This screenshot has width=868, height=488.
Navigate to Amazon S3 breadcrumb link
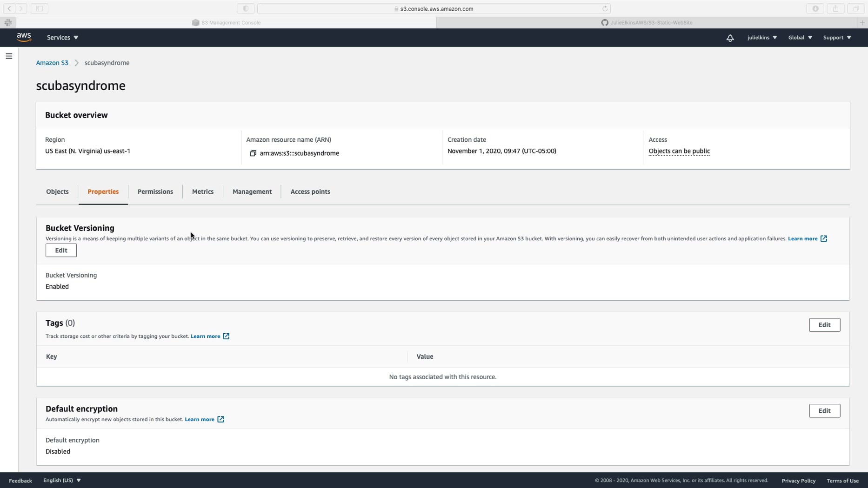52,63
